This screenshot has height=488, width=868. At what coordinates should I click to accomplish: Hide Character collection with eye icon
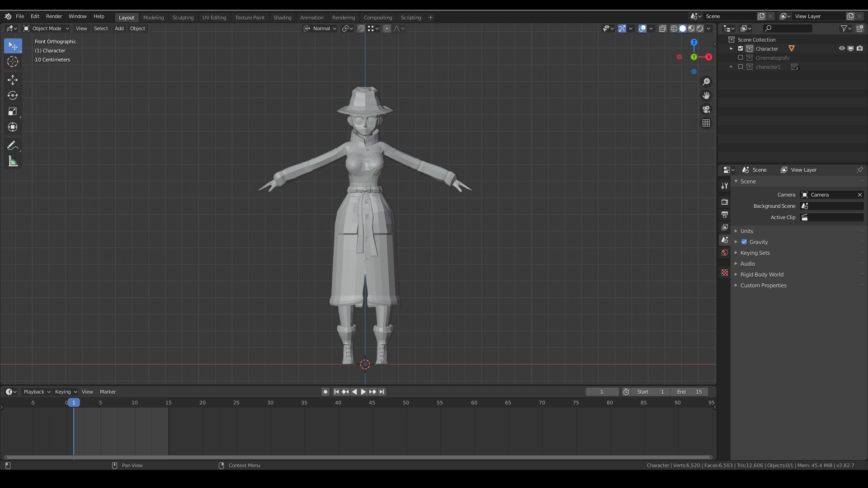point(842,48)
